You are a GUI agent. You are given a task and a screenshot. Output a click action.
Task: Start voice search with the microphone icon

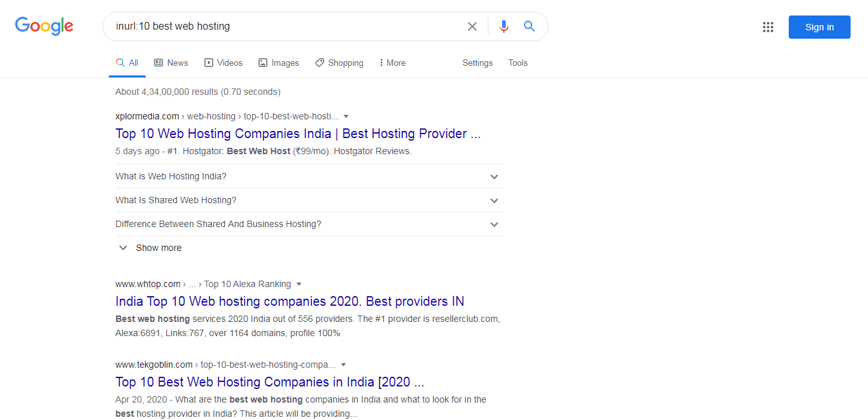(503, 26)
